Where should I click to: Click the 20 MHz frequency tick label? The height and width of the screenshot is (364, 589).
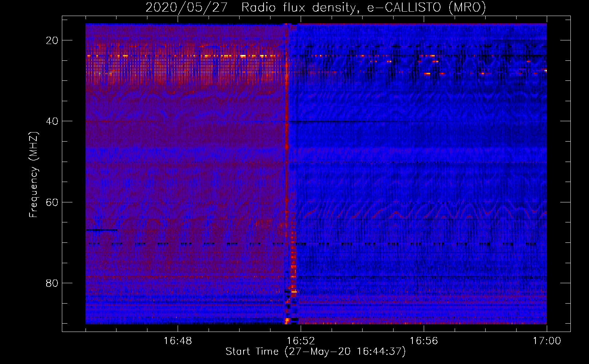[x=52, y=40]
